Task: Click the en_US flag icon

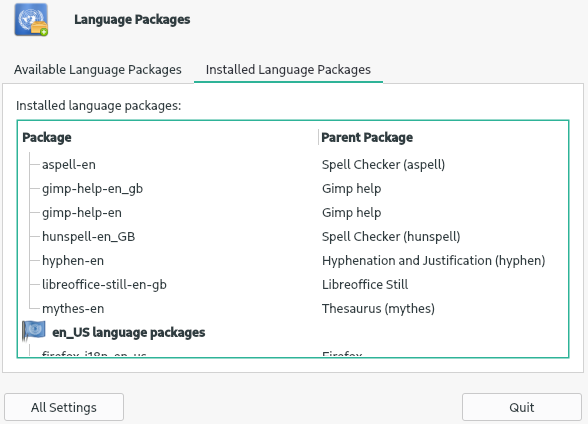Action: pos(34,331)
